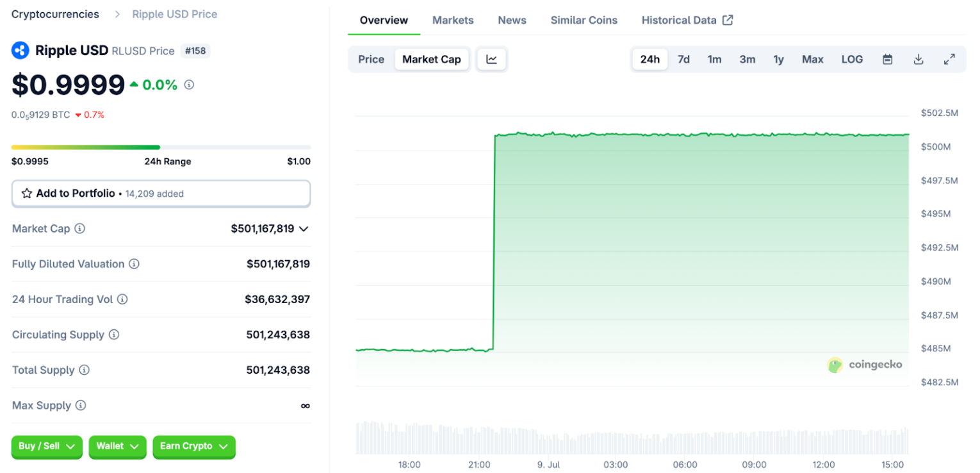Click the Circulating Supply 501,243,638 value
Screen dimensions: 980x473
278,335
